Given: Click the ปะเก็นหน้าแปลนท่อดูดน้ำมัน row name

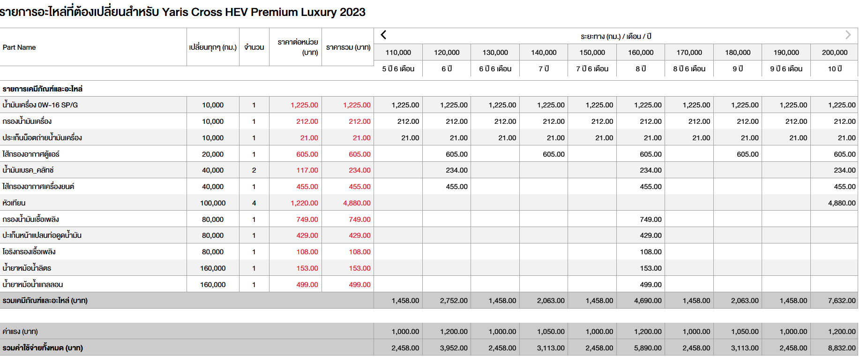Looking at the screenshot, I should click(42, 235).
